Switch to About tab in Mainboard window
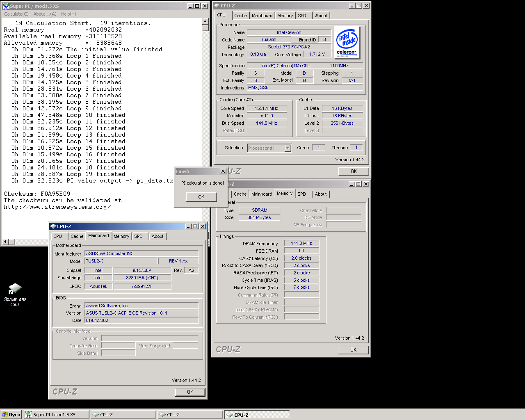Screen dimensions: 525x420 pos(157,236)
